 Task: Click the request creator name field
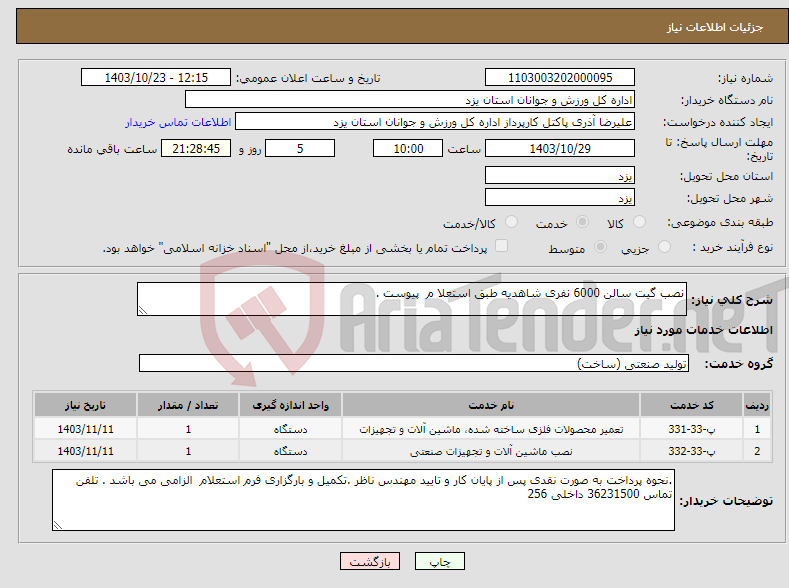435,122
